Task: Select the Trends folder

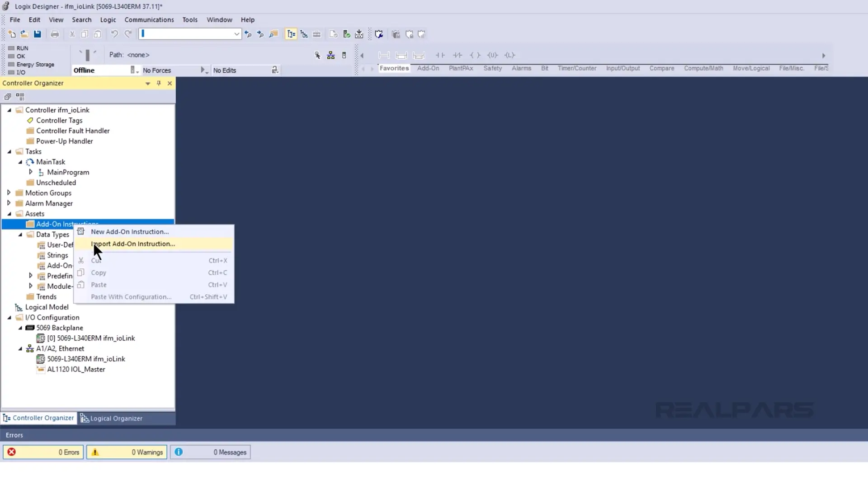Action: [46, 297]
